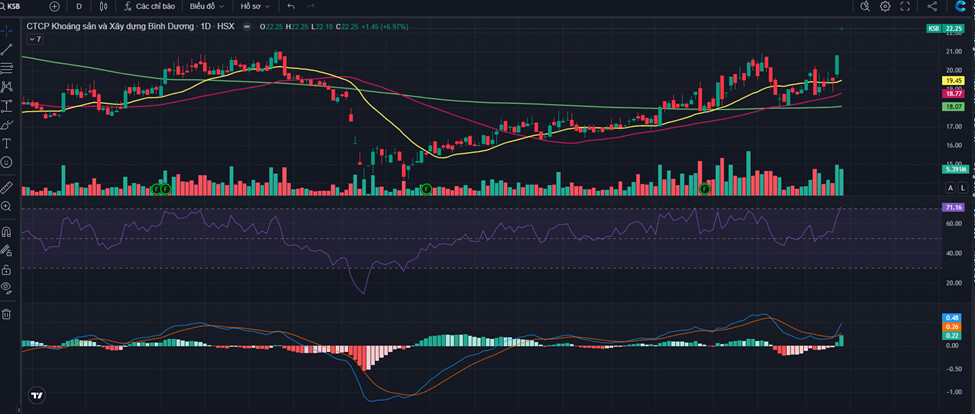This screenshot has height=414, width=975.
Task: Open Các chỉ báo indicators dialog
Action: tap(148, 6)
